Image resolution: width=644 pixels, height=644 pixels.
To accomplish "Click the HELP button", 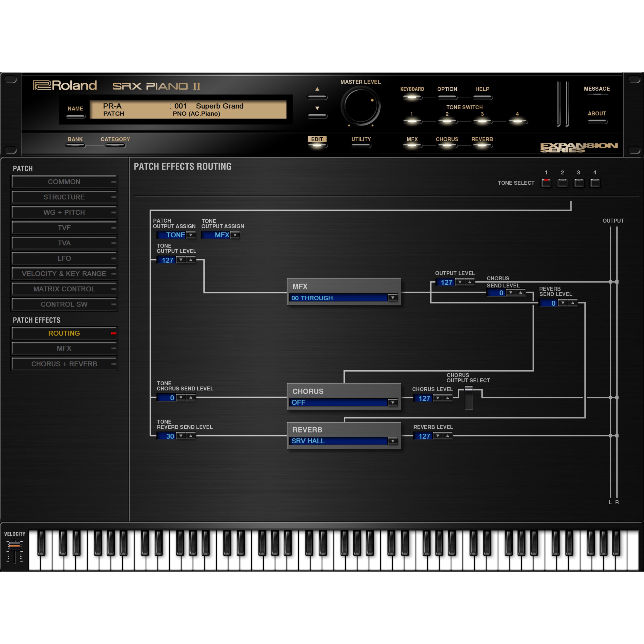I will 482,97.
